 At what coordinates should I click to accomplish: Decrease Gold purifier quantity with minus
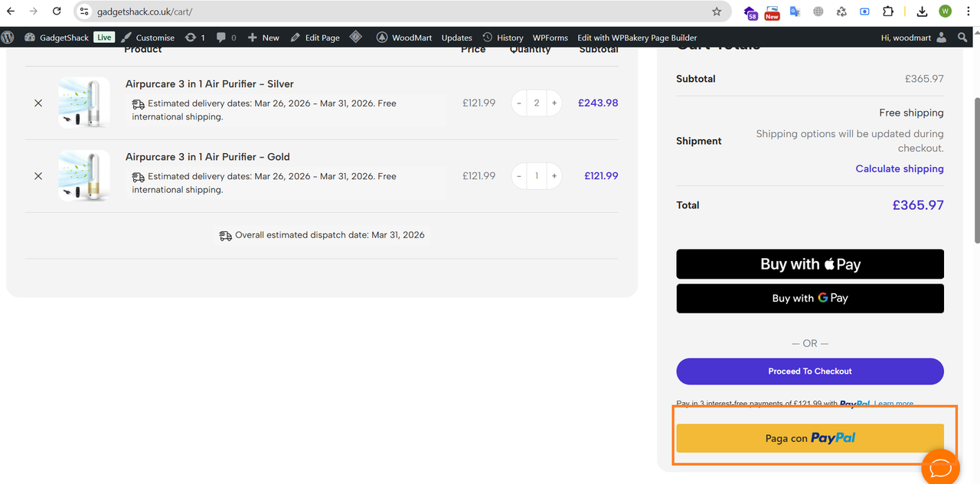(x=519, y=175)
